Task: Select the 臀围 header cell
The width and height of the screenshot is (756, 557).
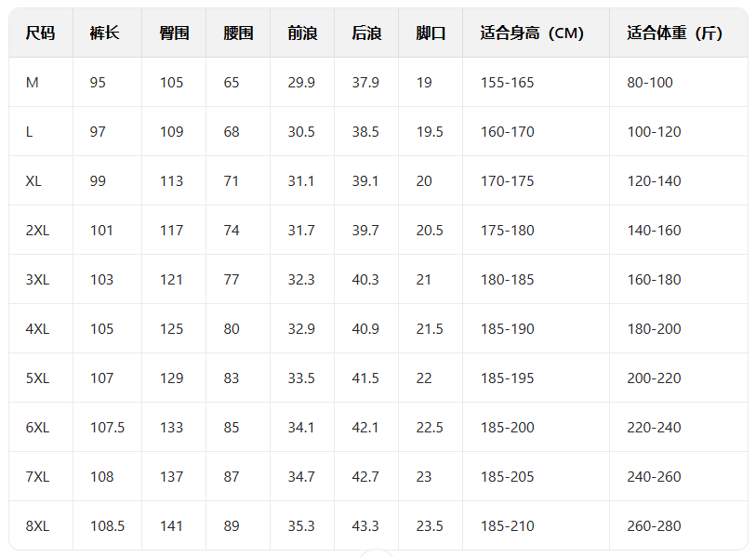Action: pyautogui.click(x=174, y=33)
